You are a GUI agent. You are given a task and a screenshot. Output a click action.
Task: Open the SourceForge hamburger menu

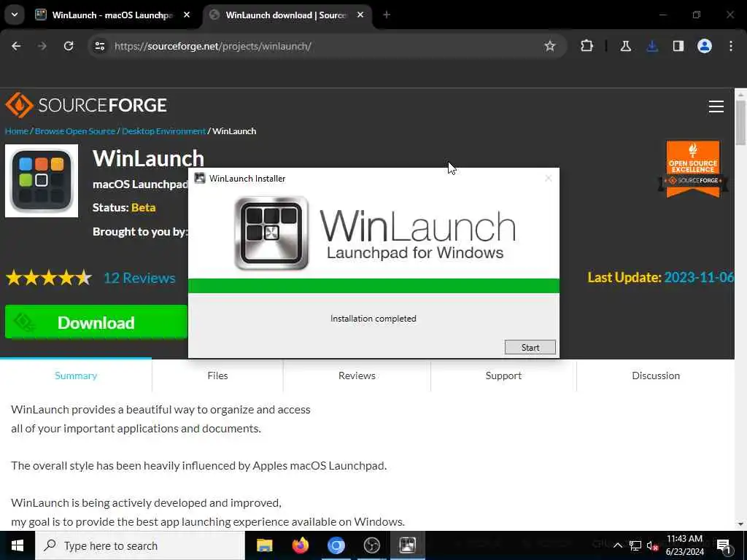pos(716,106)
